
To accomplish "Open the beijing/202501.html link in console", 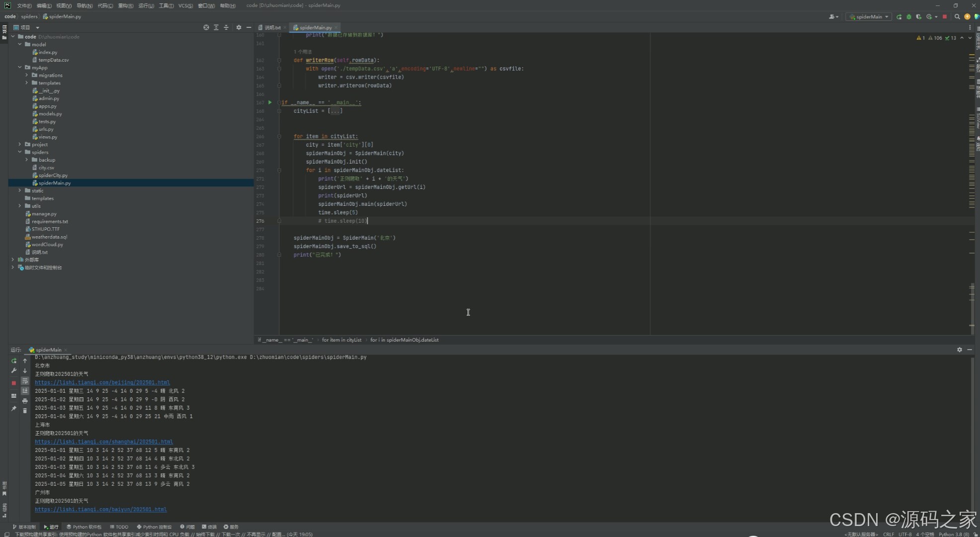I will coord(102,382).
